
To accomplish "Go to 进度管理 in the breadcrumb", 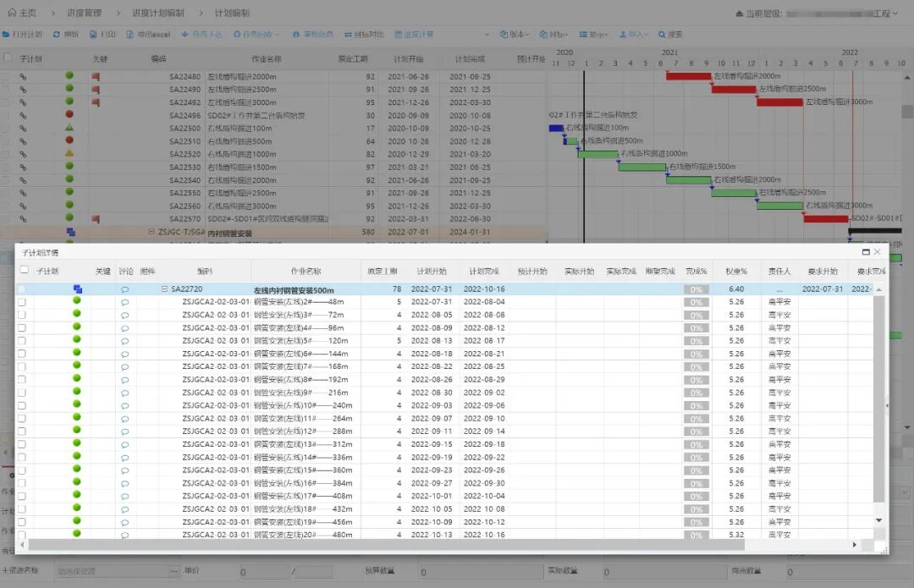I will tap(84, 12).
